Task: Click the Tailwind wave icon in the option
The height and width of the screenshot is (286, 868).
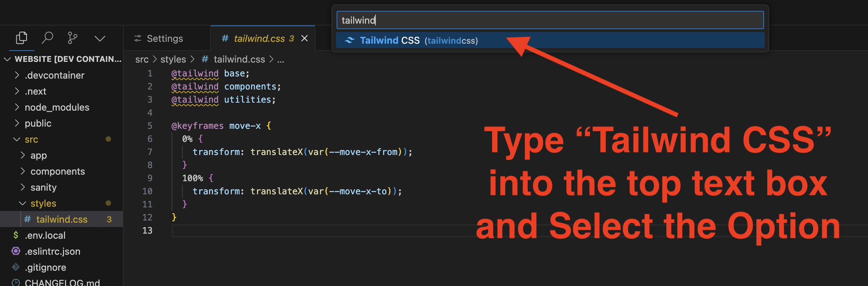Action: (350, 40)
